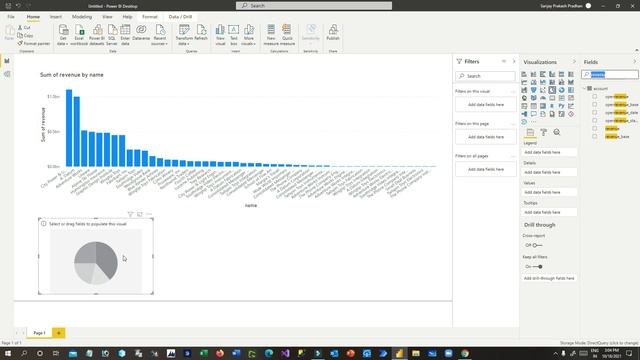Open the Windows Start menu
Image resolution: width=640 pixels, height=360 pixels.
(7, 353)
